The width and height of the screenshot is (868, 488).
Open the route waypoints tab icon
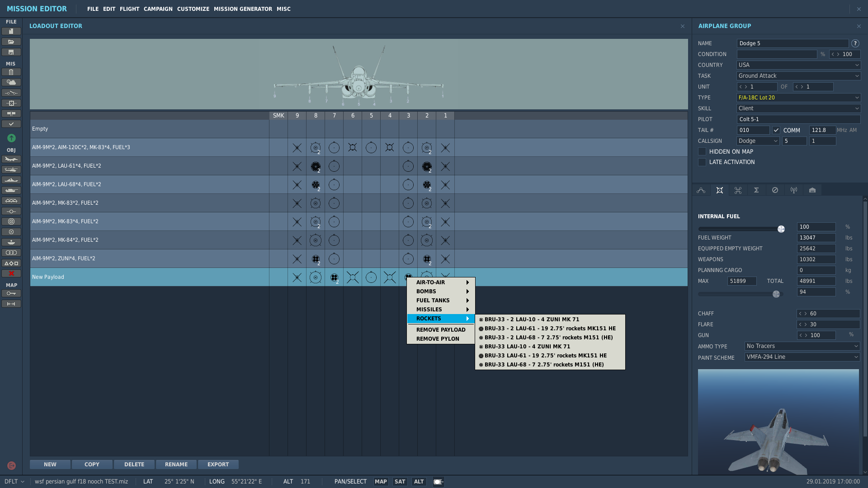(701, 190)
